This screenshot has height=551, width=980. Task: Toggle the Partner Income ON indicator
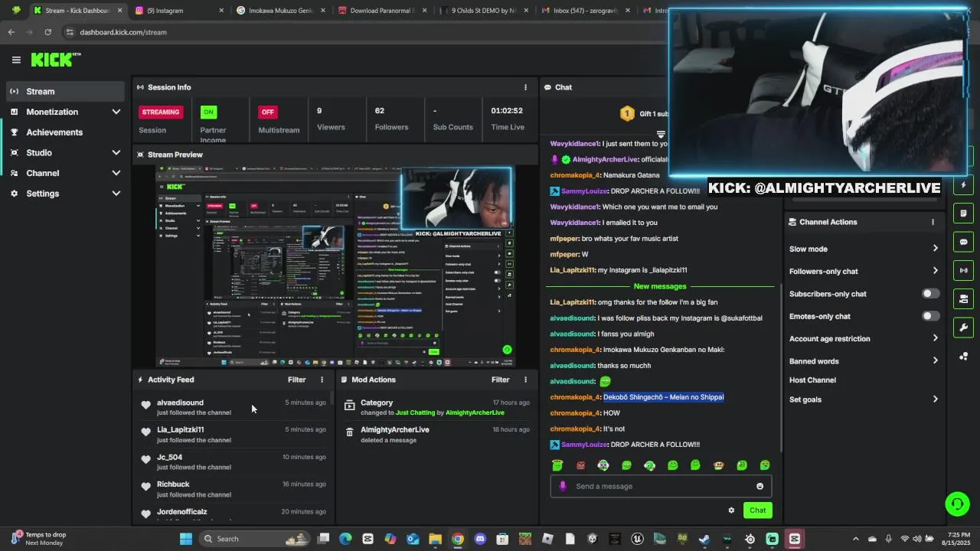coord(208,112)
